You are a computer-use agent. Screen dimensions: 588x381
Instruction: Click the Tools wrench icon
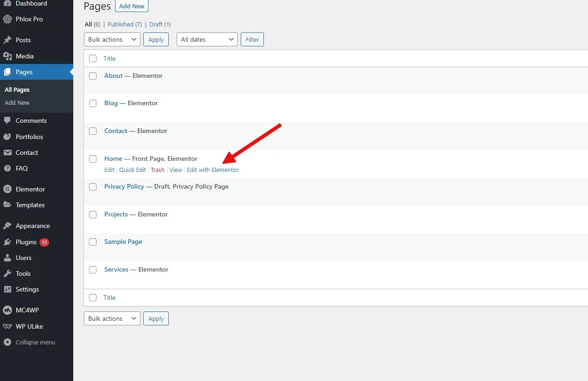[x=7, y=273]
